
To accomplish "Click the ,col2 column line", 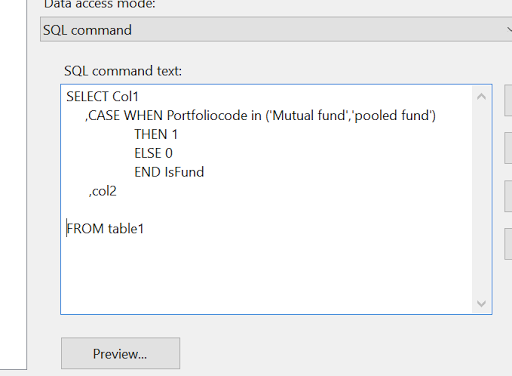I will pos(102,191).
